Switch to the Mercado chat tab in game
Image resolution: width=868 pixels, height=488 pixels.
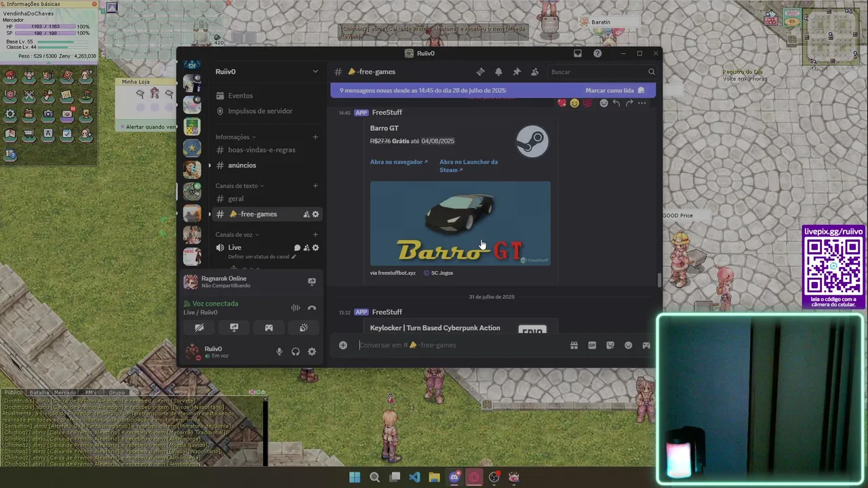[x=65, y=392]
